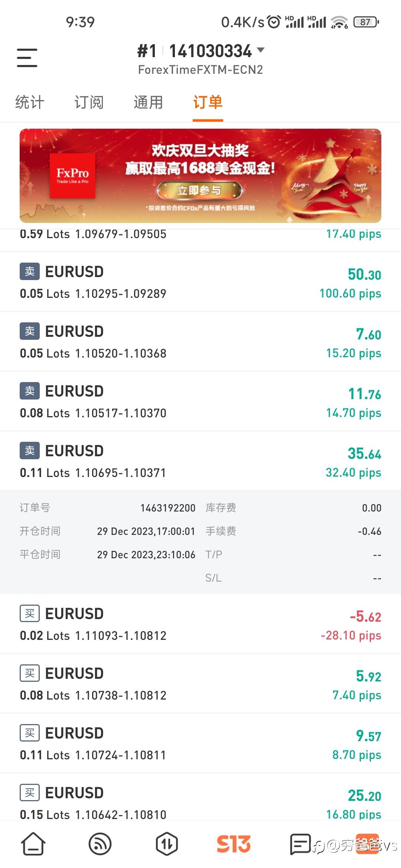Image resolution: width=401 pixels, height=868 pixels.
Task: Open the messages chat icon
Action: pos(300,844)
